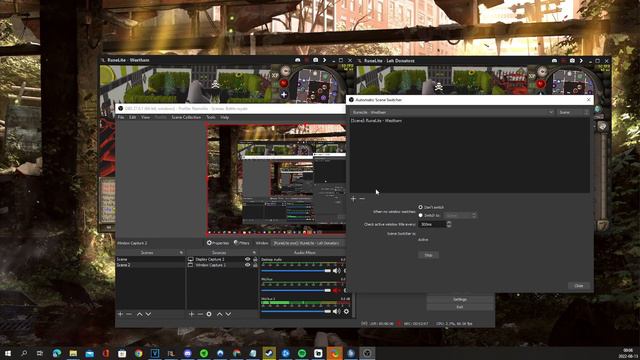Open Scene Collection menu in OBS
This screenshot has width=640, height=360.
tap(186, 117)
